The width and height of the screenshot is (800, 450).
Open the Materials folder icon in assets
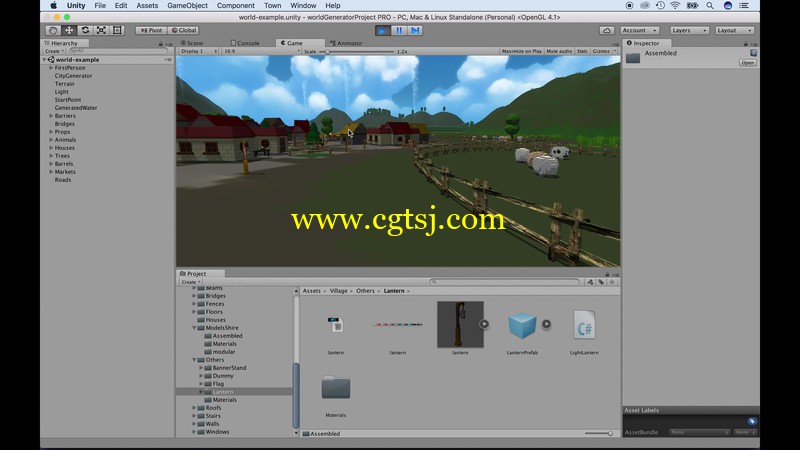[x=336, y=388]
